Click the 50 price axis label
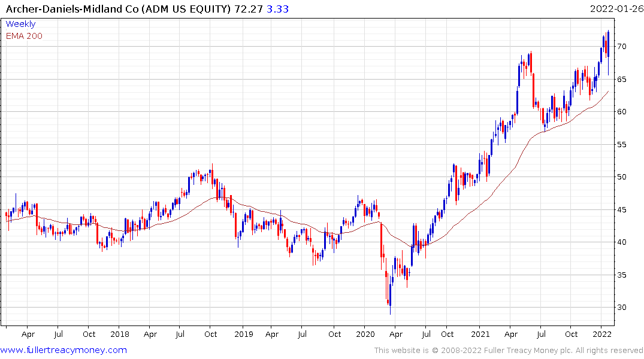 click(x=621, y=177)
